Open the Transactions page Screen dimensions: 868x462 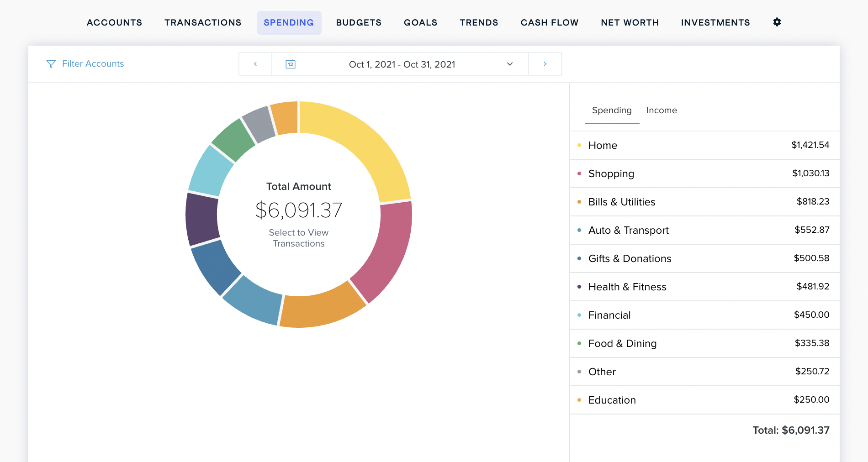(x=202, y=22)
